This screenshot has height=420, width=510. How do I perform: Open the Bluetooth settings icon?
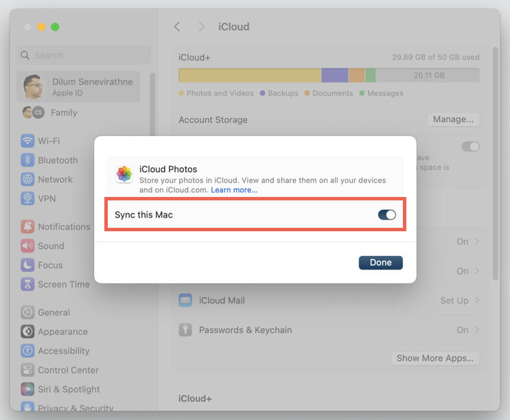tap(27, 160)
